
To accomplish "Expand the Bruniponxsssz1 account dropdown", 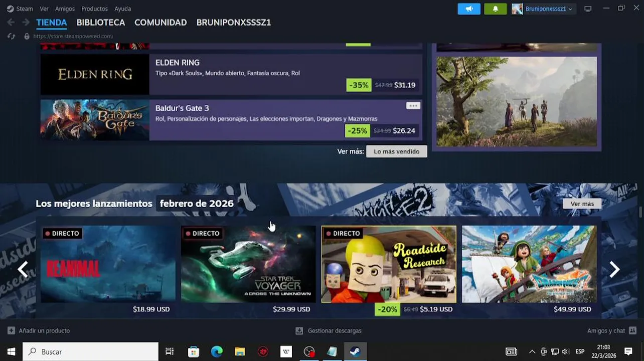I will coord(570,9).
